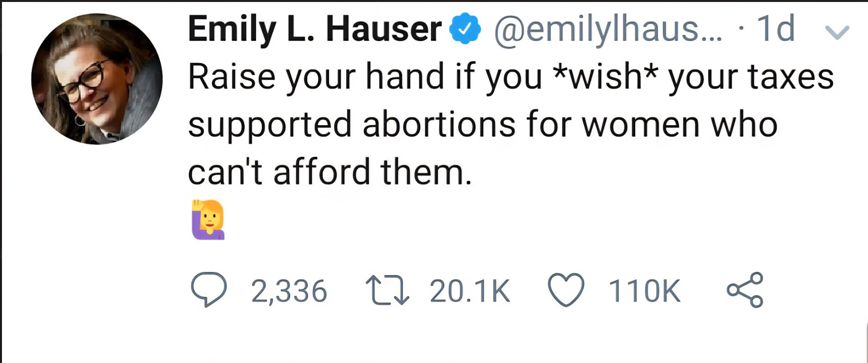Image resolution: width=868 pixels, height=363 pixels.
Task: Open Emily L. Hauser's profile picture
Action: [97, 79]
